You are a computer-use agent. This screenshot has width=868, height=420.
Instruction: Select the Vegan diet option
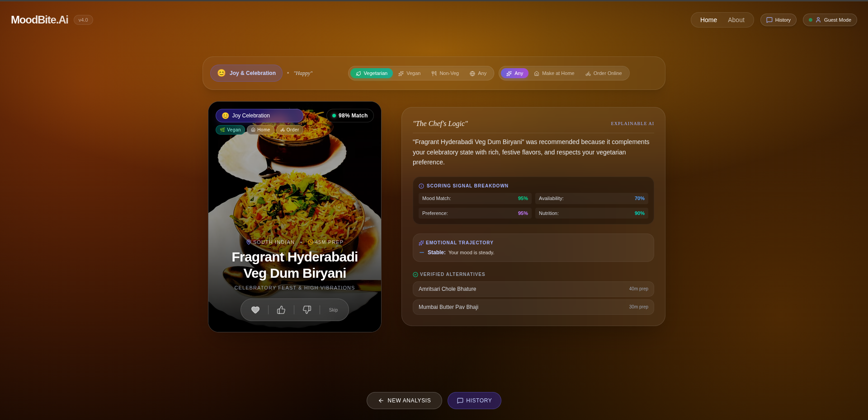click(410, 73)
